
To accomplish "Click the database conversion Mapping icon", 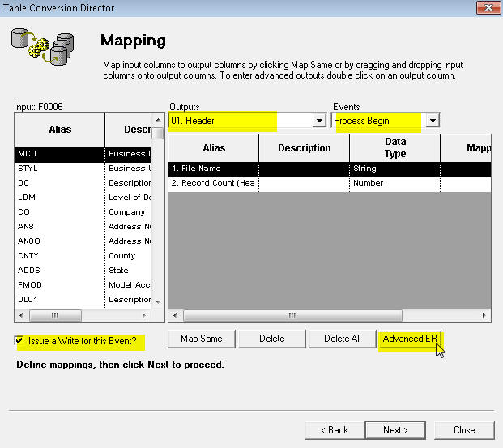I will 43,46.
